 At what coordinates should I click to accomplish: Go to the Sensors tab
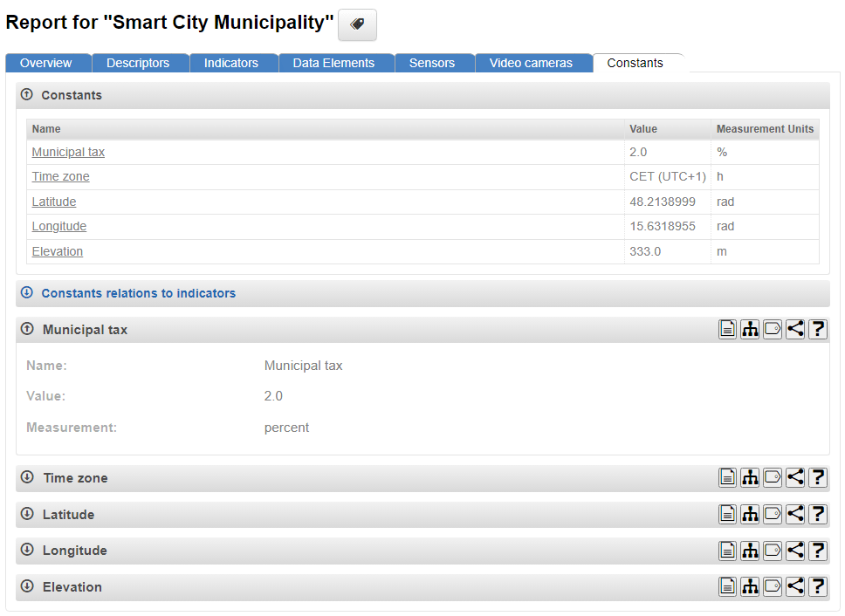[x=432, y=63]
